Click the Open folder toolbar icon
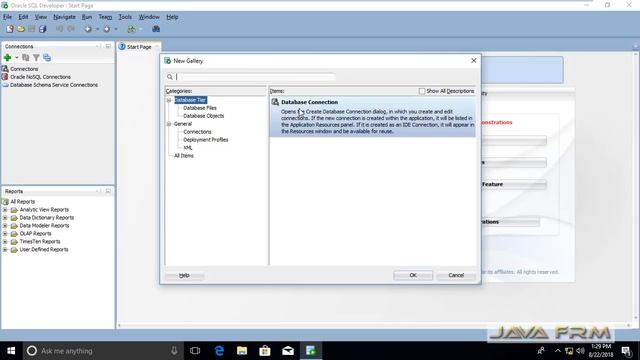Image resolution: width=640 pixels, height=360 pixels. [x=21, y=29]
